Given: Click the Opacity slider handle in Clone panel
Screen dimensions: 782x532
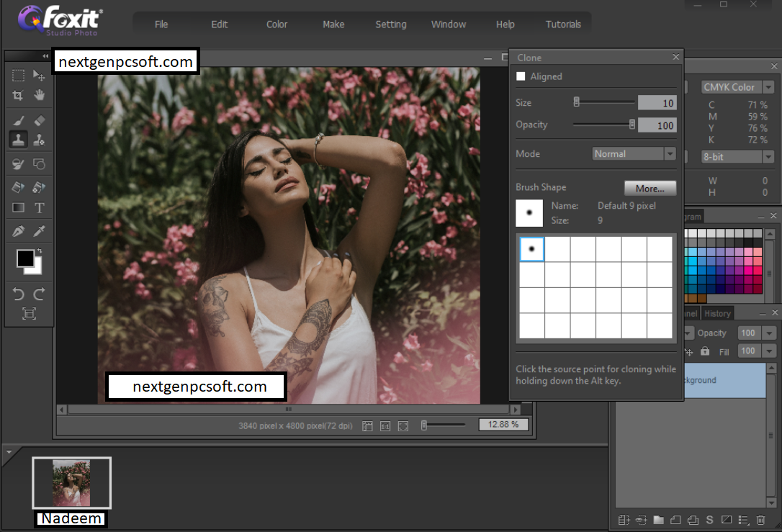Looking at the screenshot, I should [632, 125].
